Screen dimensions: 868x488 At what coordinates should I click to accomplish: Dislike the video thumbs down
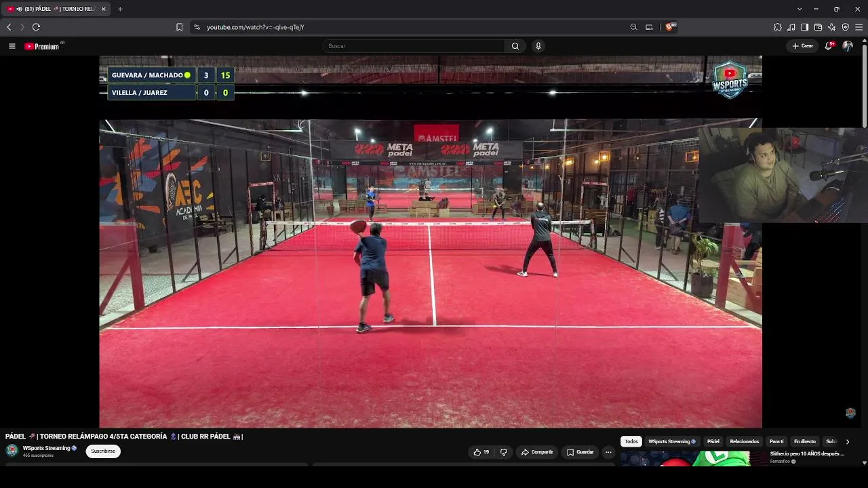[x=503, y=452]
